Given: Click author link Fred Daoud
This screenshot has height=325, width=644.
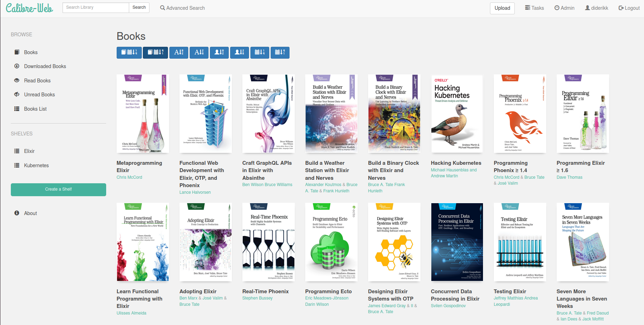Looking at the screenshot, I should [598, 313].
